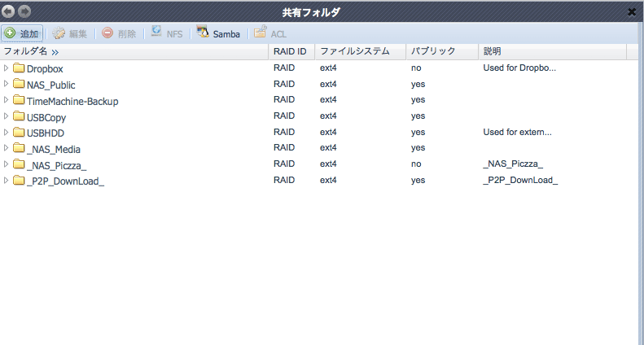The width and height of the screenshot is (644, 345).
Task: Click the 編集 toolbar label
Action: click(78, 34)
